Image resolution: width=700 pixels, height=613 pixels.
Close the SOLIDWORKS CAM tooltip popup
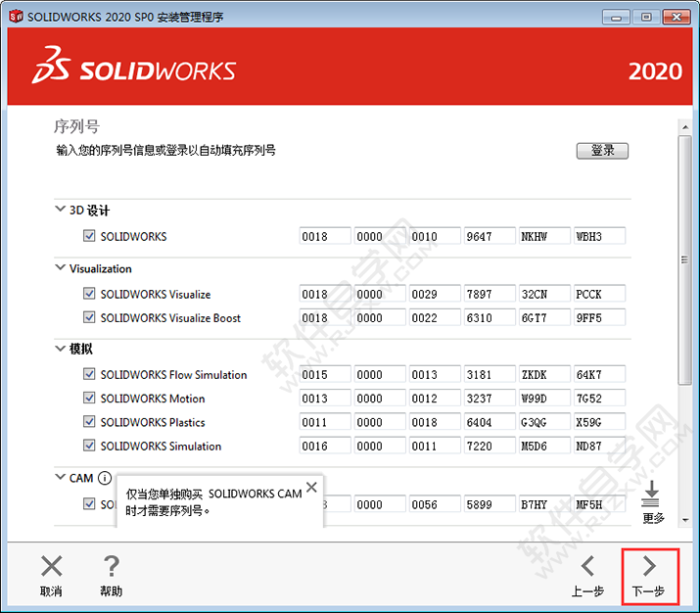point(311,487)
